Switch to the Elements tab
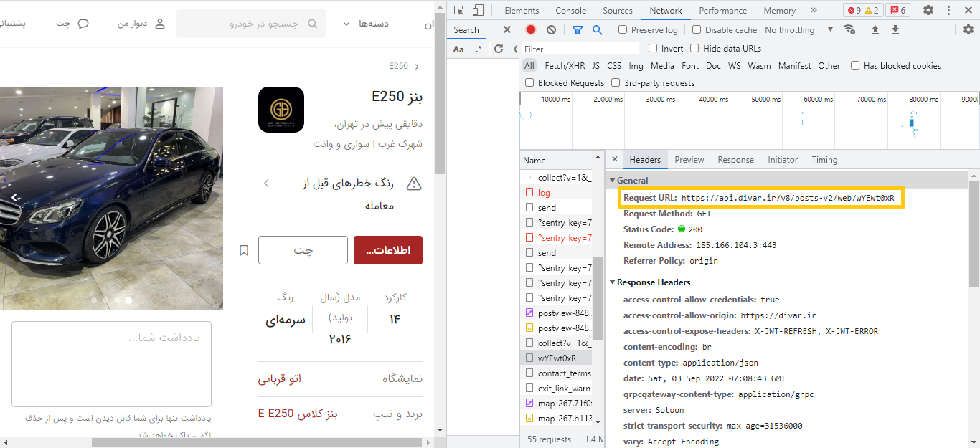 coord(522,10)
